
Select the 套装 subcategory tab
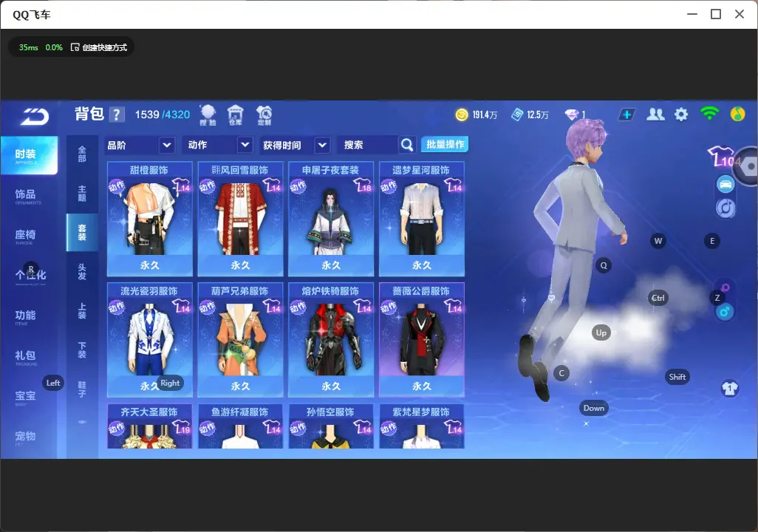[x=82, y=233]
